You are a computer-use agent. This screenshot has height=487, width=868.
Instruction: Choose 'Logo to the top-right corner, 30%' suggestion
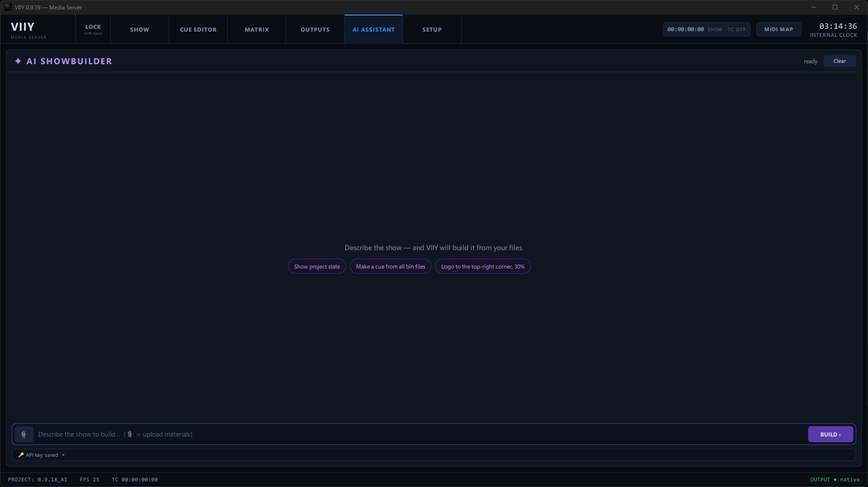[483, 267]
